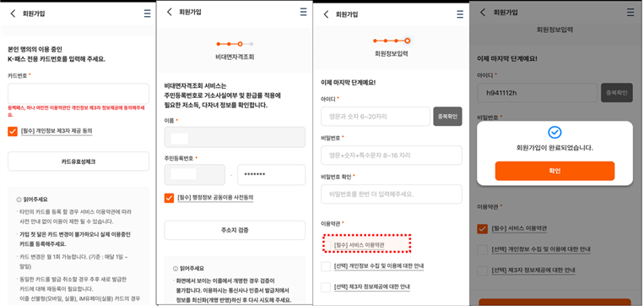Screen dimensions: 644x306
Task: Uncheck 행정정보 공동이용 사전동의 checkbox
Action: (x=169, y=198)
